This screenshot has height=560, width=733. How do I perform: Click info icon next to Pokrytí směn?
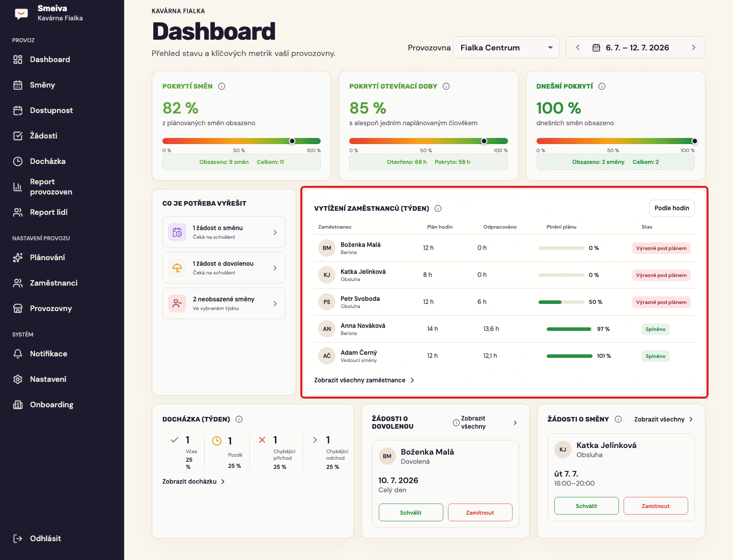222,86
